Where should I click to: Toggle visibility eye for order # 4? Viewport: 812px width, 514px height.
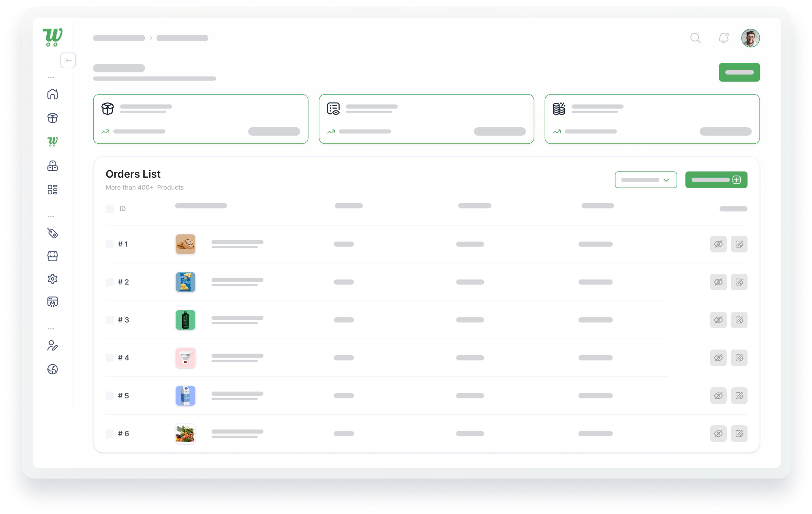(718, 358)
